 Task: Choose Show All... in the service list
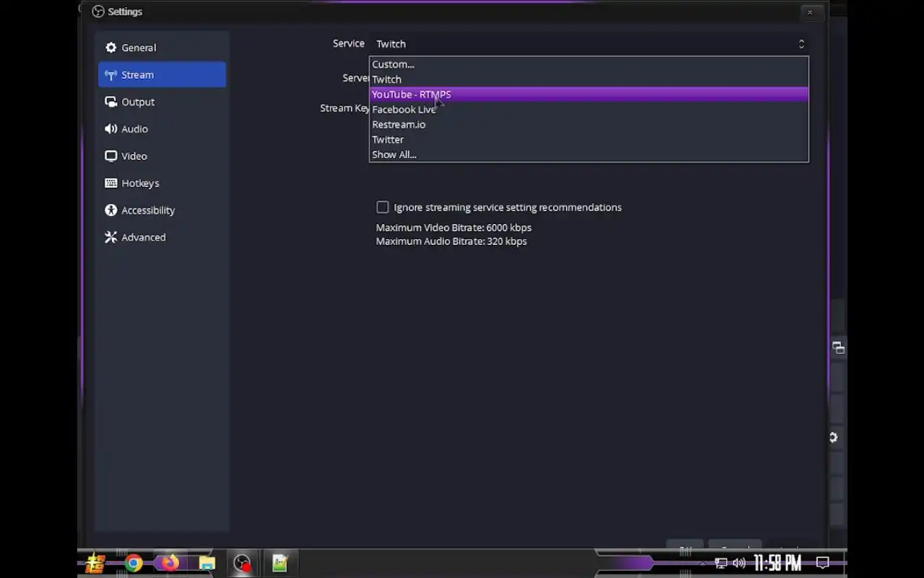click(x=588, y=155)
